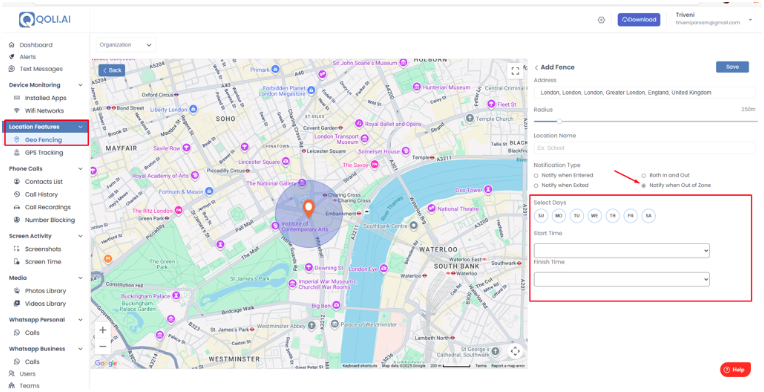Click the National Theatre map marker

point(431,209)
